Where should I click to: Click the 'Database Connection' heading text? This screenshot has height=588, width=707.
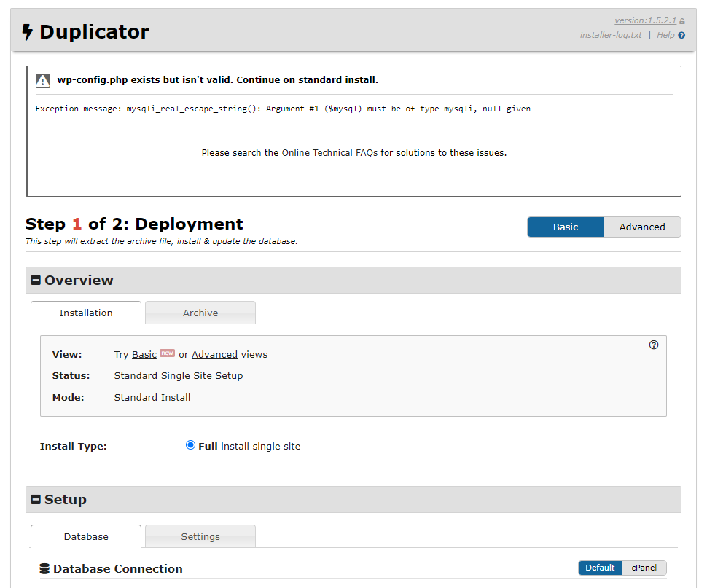pos(117,568)
